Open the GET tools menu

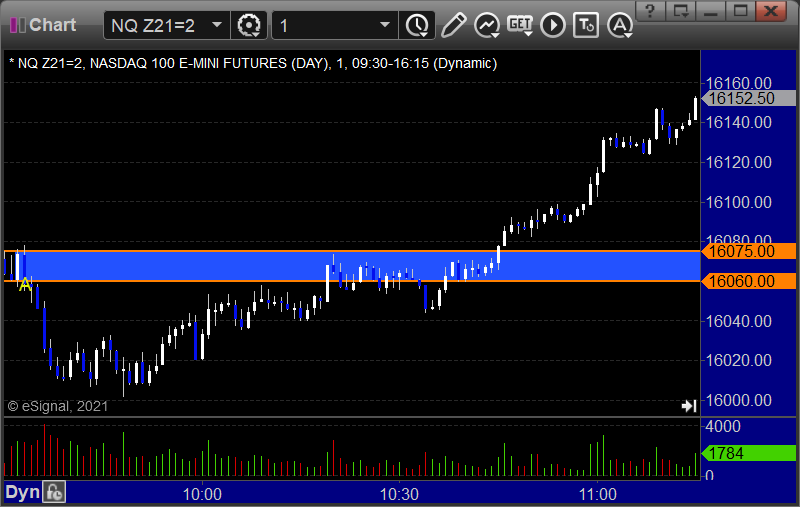520,25
